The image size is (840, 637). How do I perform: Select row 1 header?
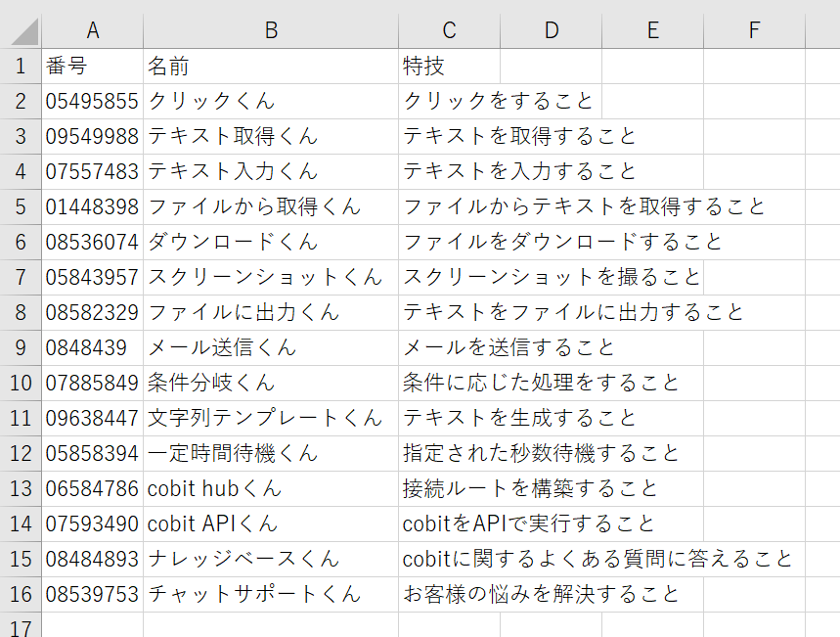click(21, 67)
